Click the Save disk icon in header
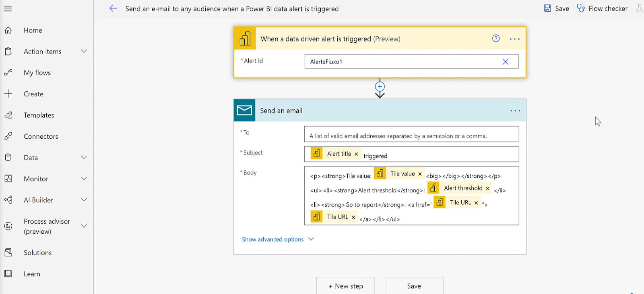Screen dimensions: 644x294 [547, 8]
